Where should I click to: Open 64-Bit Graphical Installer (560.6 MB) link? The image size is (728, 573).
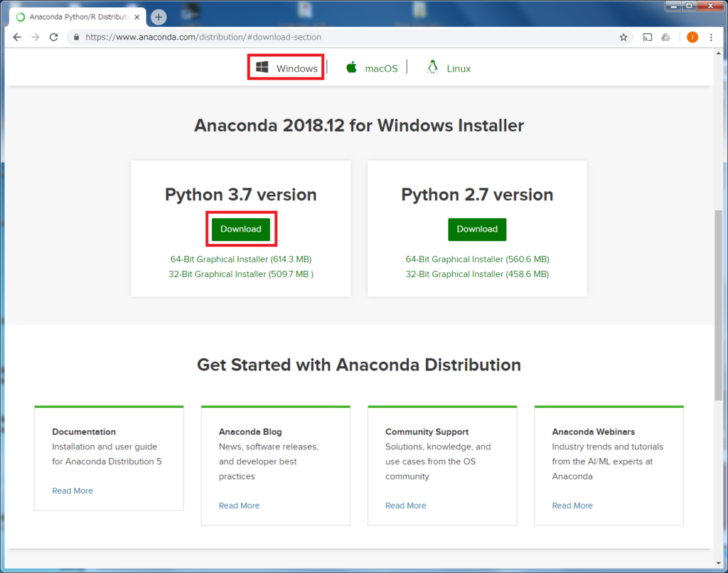477,259
